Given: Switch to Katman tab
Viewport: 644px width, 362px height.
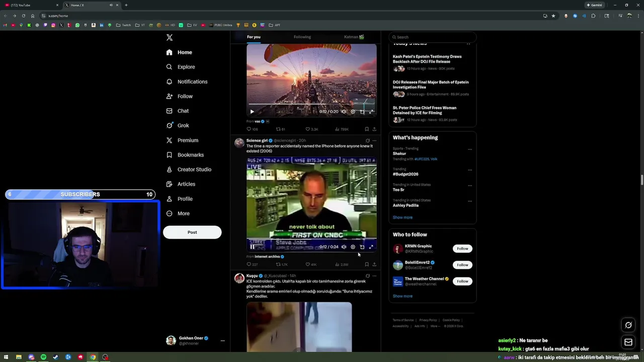Looking at the screenshot, I should [354, 37].
